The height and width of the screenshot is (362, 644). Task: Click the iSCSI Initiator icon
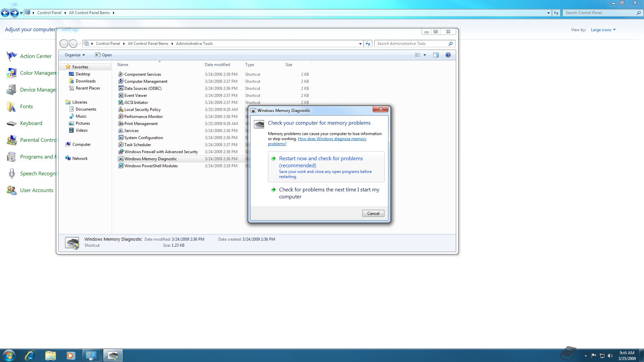(121, 103)
